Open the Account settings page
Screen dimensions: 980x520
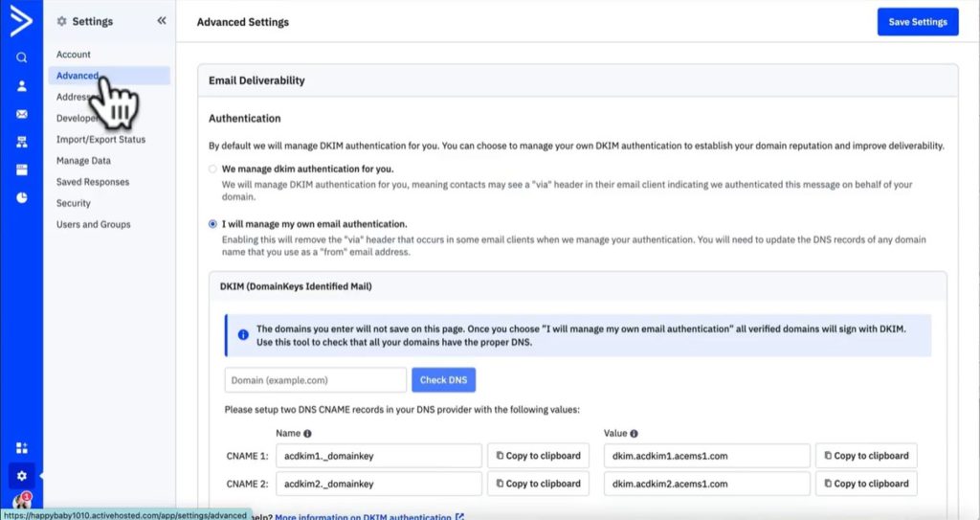74,55
